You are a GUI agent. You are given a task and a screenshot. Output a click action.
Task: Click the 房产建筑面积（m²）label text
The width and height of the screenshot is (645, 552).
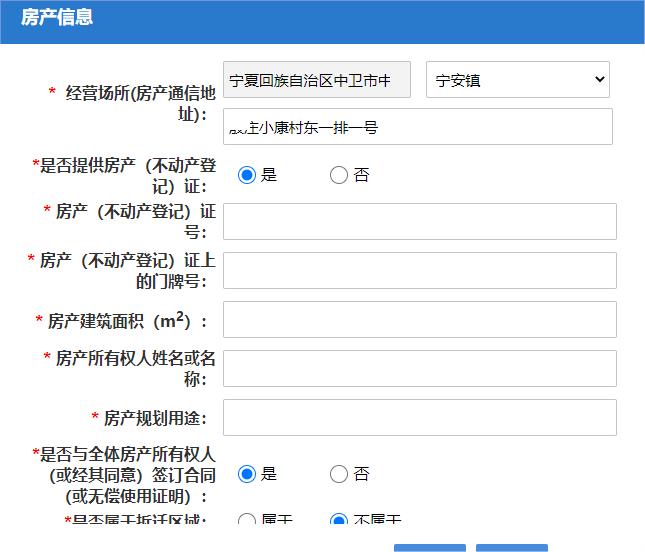pos(127,321)
